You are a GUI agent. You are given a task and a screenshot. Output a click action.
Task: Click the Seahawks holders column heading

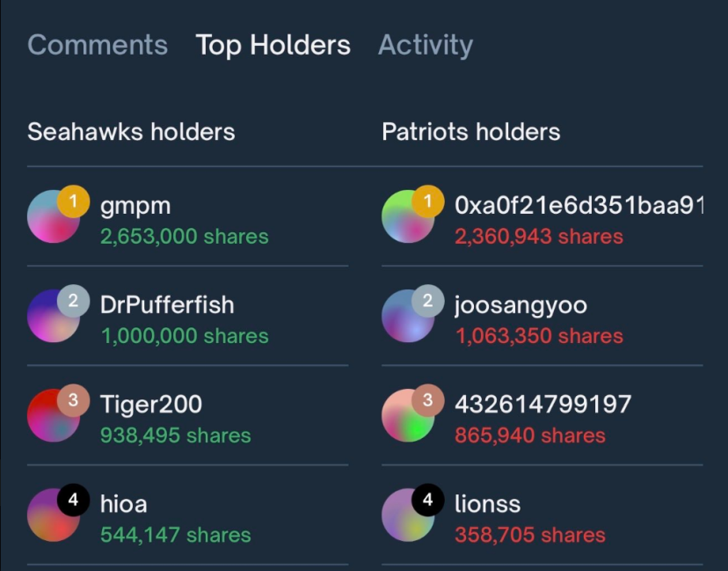point(131,132)
